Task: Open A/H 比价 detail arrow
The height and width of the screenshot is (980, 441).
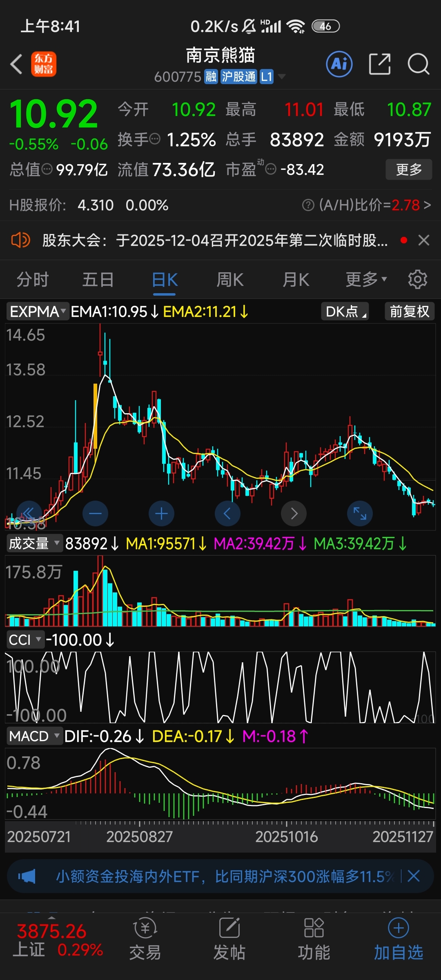Action: pos(427,205)
